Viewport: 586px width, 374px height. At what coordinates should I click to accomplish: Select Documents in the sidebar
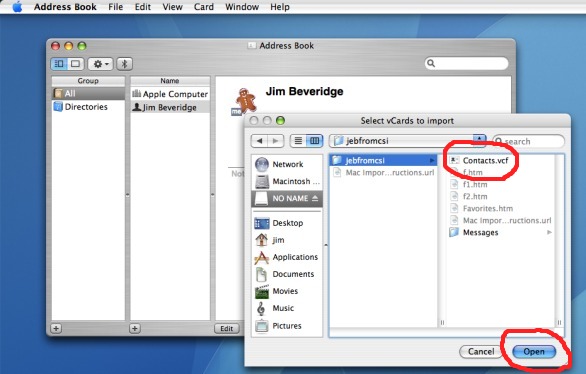coord(287,274)
